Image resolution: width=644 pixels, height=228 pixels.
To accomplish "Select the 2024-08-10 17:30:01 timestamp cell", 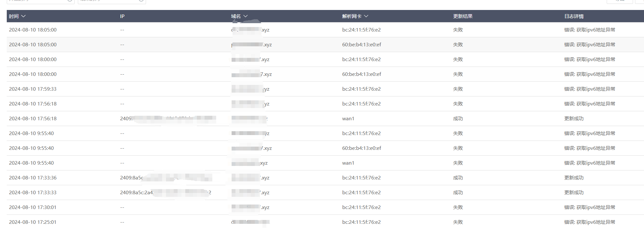I will coord(33,207).
